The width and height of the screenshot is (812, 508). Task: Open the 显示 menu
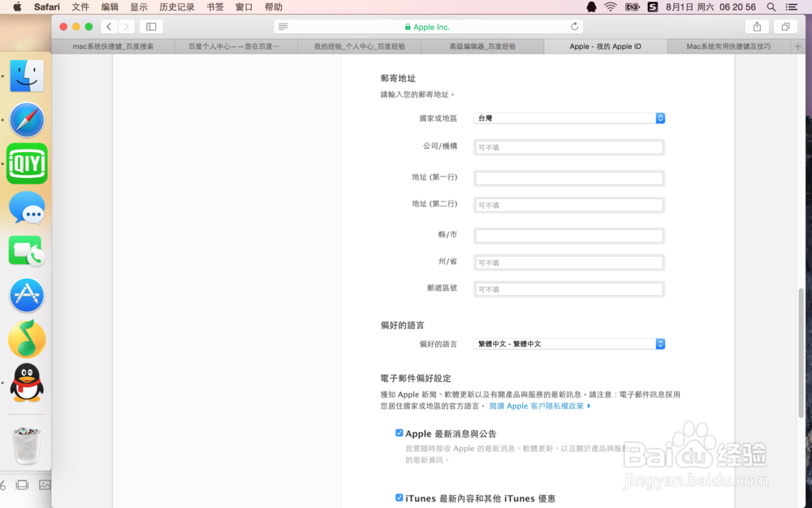pyautogui.click(x=139, y=7)
